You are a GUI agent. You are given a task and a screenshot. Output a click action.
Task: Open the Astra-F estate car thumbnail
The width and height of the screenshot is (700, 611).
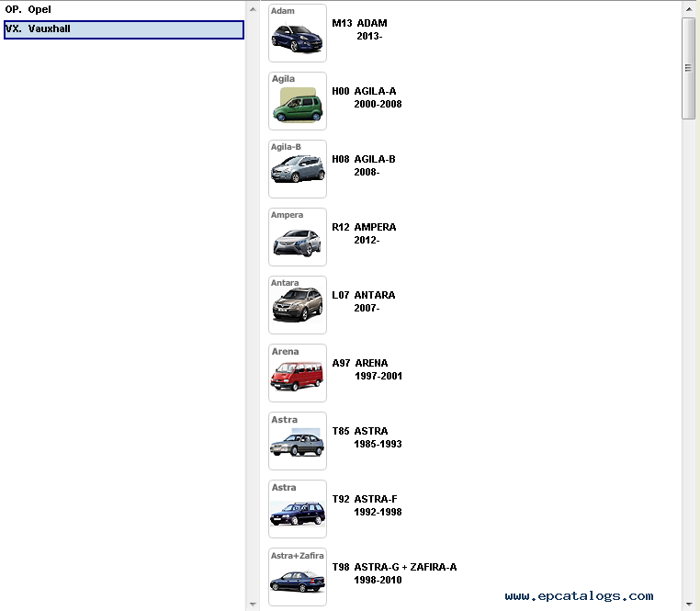(298, 509)
